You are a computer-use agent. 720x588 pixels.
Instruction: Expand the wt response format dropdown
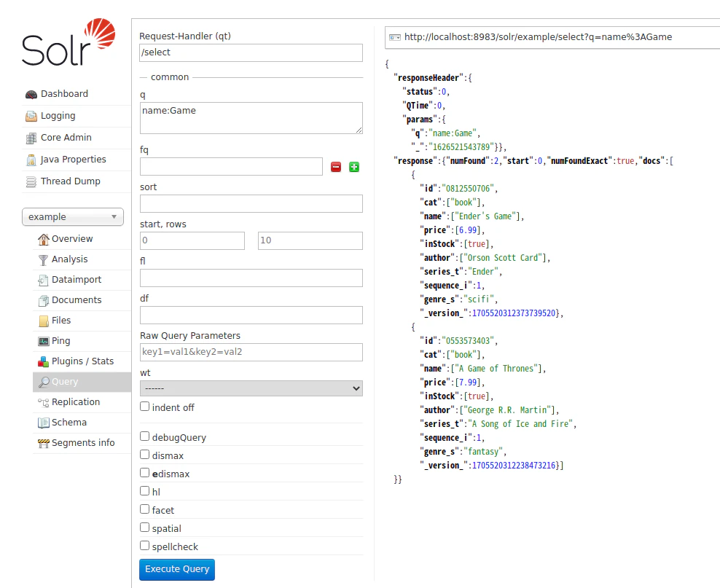click(251, 389)
